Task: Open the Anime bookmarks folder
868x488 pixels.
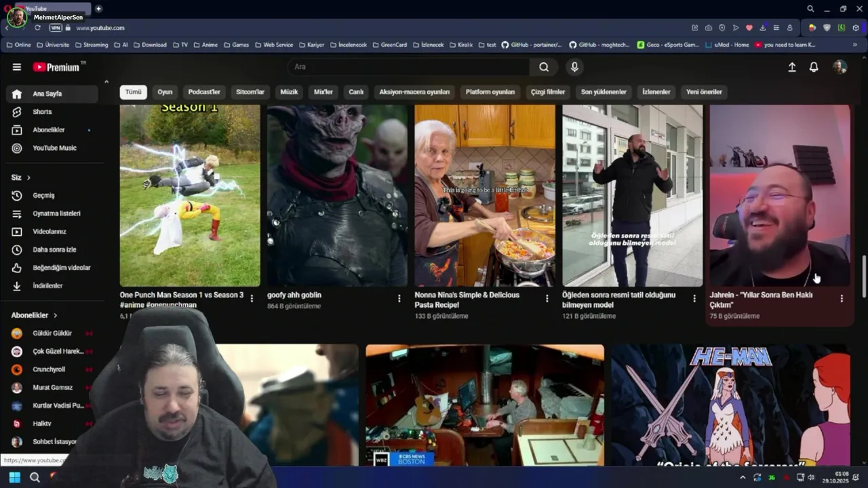Action: (x=205, y=45)
